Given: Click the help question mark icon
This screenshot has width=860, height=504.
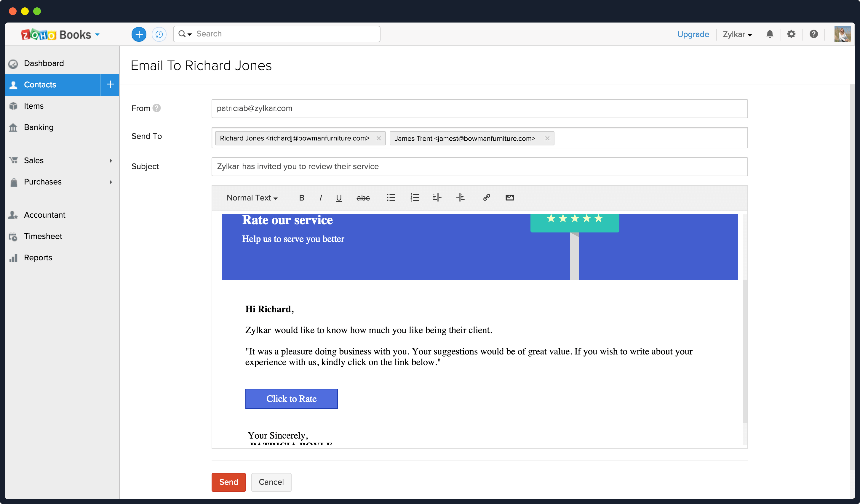Looking at the screenshot, I should 813,34.
